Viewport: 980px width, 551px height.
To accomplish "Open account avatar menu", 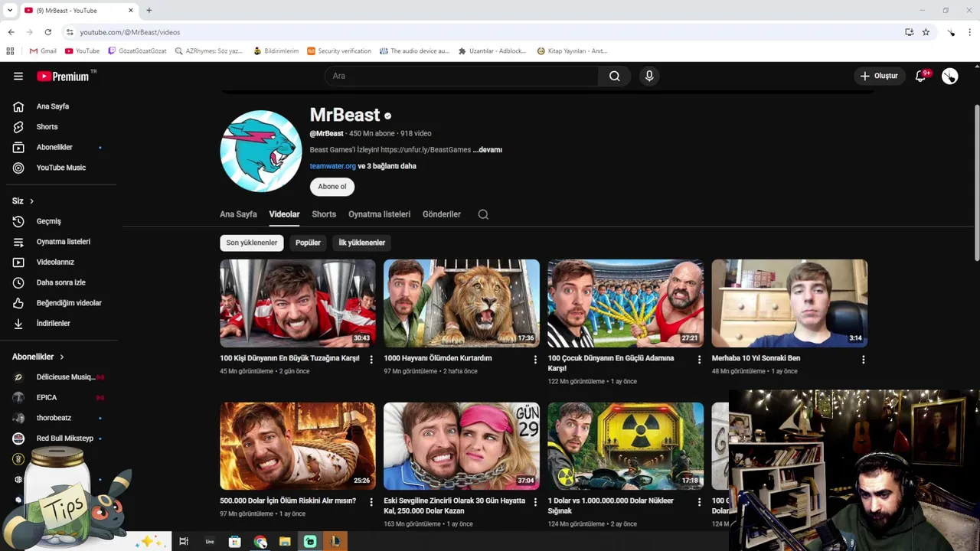I will pyautogui.click(x=950, y=76).
